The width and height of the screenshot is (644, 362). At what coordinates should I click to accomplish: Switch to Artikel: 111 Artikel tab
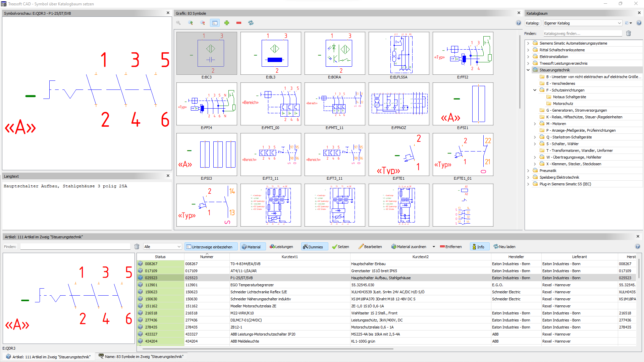(48, 357)
